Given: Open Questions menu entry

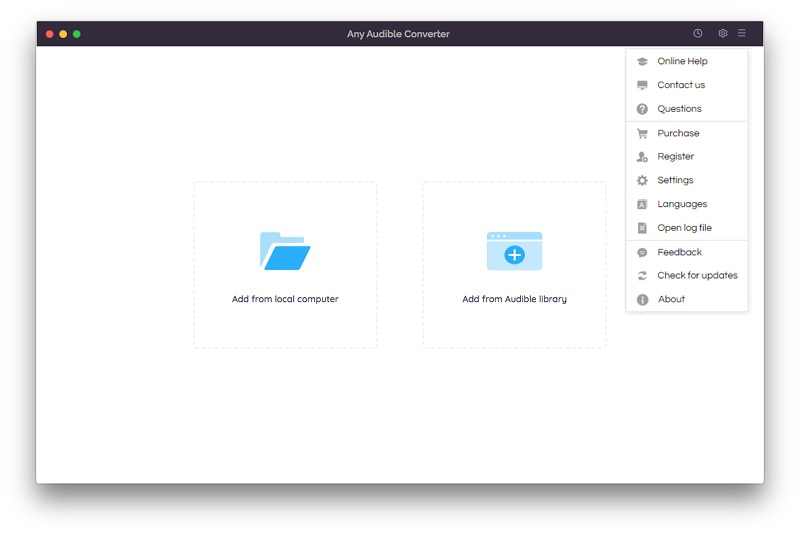Looking at the screenshot, I should point(687,109).
